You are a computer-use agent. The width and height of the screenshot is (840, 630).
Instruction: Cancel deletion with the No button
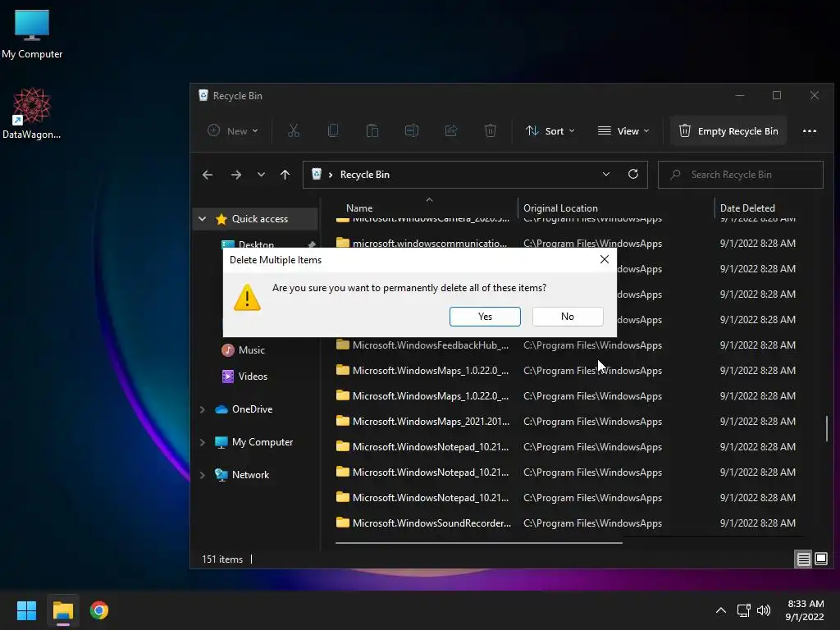pos(568,317)
